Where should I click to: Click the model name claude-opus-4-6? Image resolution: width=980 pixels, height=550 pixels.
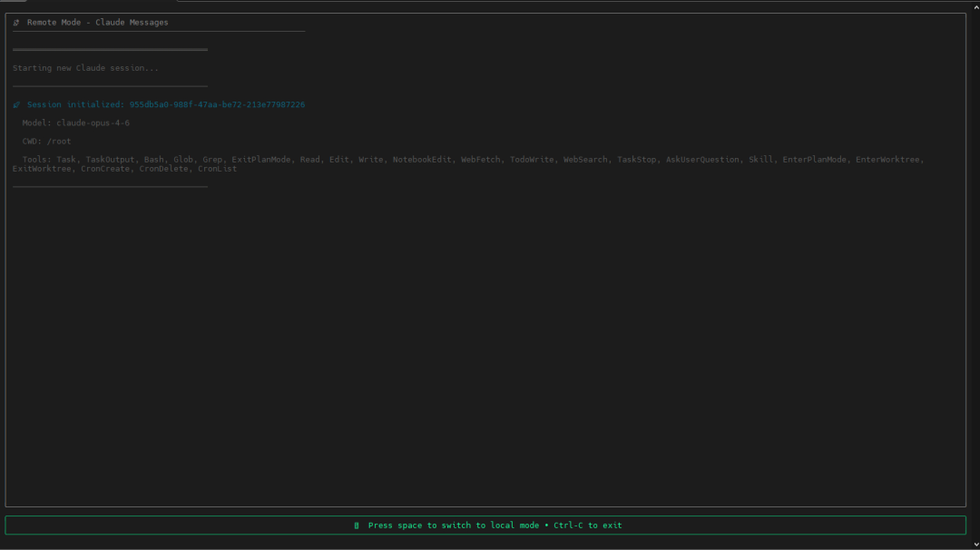tap(93, 123)
